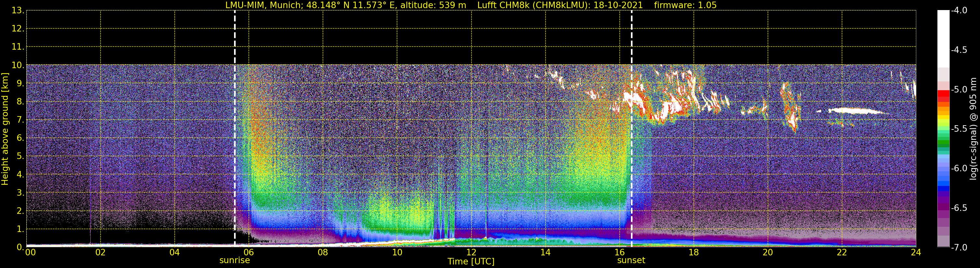Click the white top segment of the colorbar
Image resolution: width=980 pixels, height=268 pixels.
pyautogui.click(x=944, y=39)
